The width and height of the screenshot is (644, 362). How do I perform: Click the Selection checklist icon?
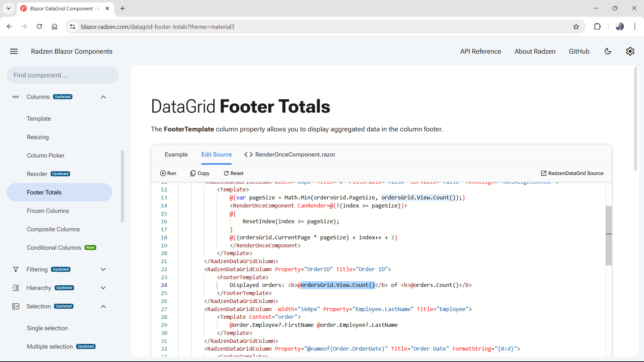pyautogui.click(x=16, y=306)
